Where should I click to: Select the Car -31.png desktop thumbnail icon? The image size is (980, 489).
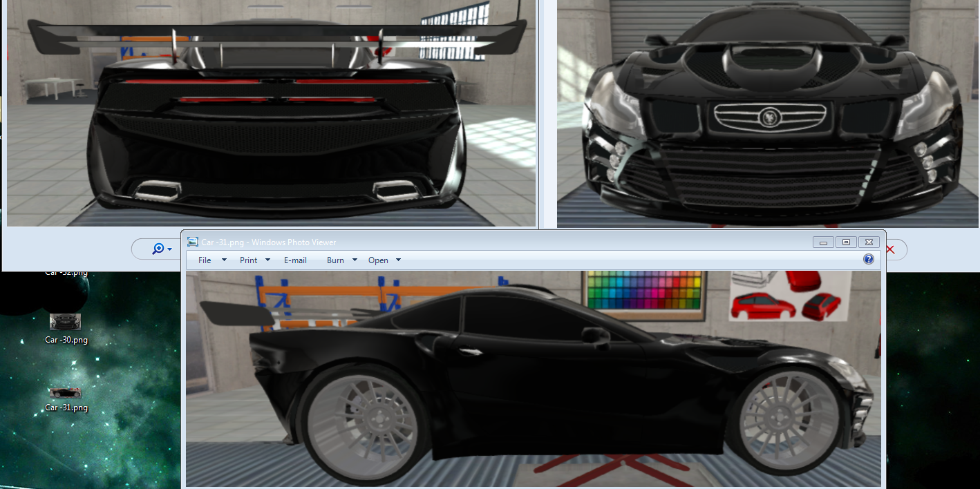coord(65,392)
